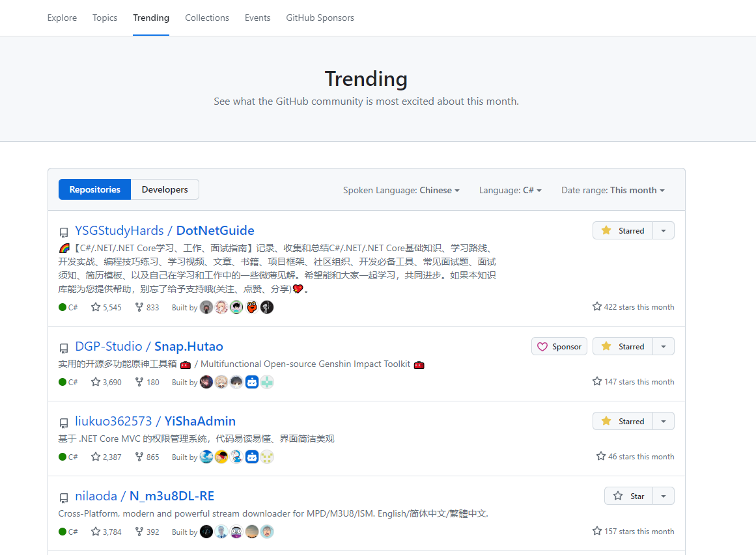Click the repository icon beside YSGStudyHards / DotNetGuide
This screenshot has height=555, width=756.
[64, 232]
